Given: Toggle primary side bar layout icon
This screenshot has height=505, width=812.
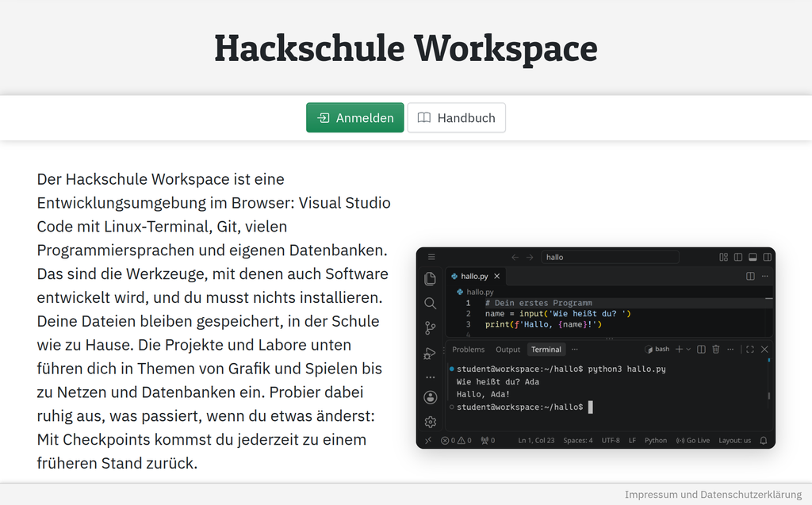Looking at the screenshot, I should (738, 257).
